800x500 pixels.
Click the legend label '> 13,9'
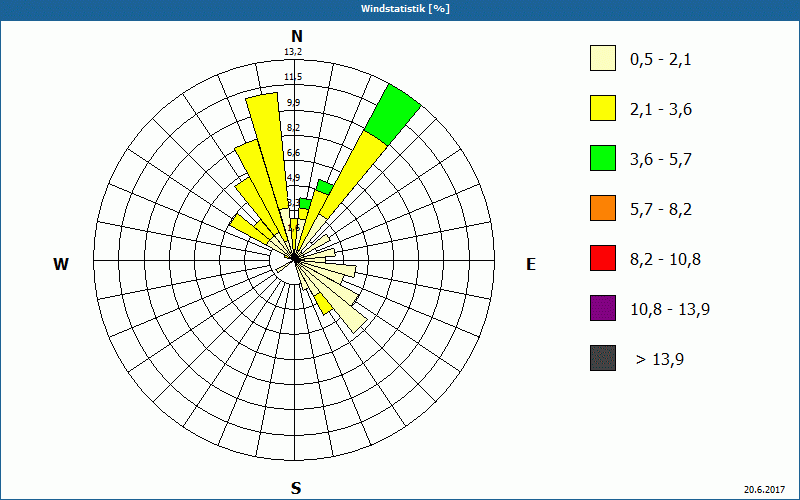pyautogui.click(x=660, y=360)
